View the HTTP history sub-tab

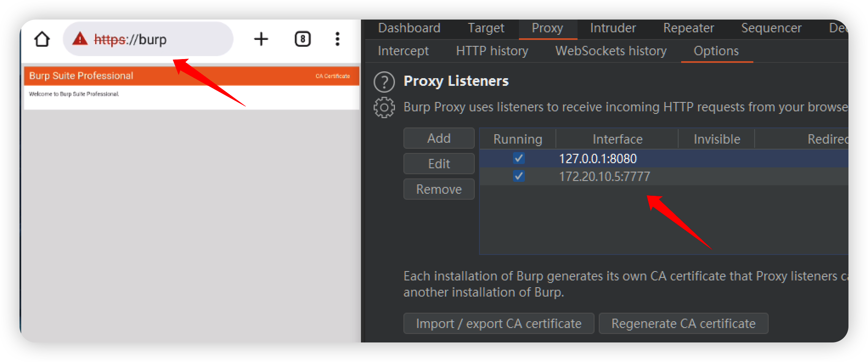point(492,51)
